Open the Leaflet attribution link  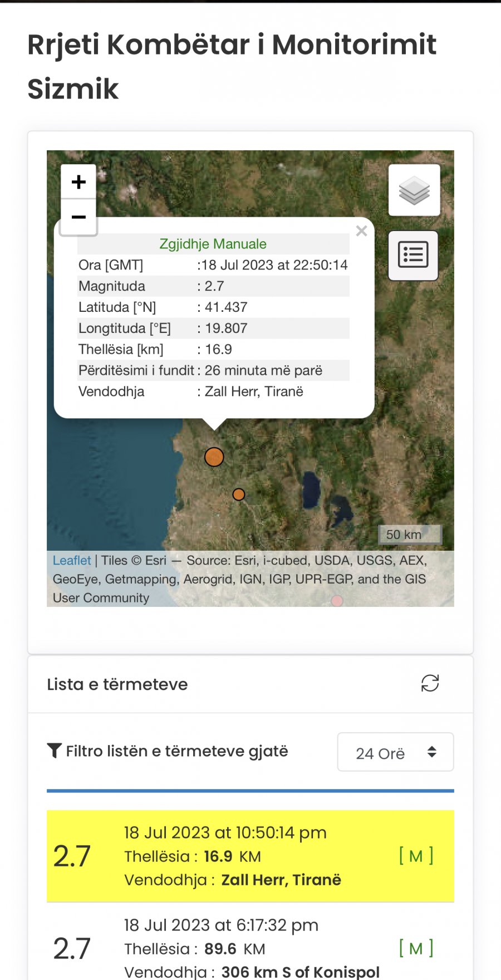(x=72, y=561)
